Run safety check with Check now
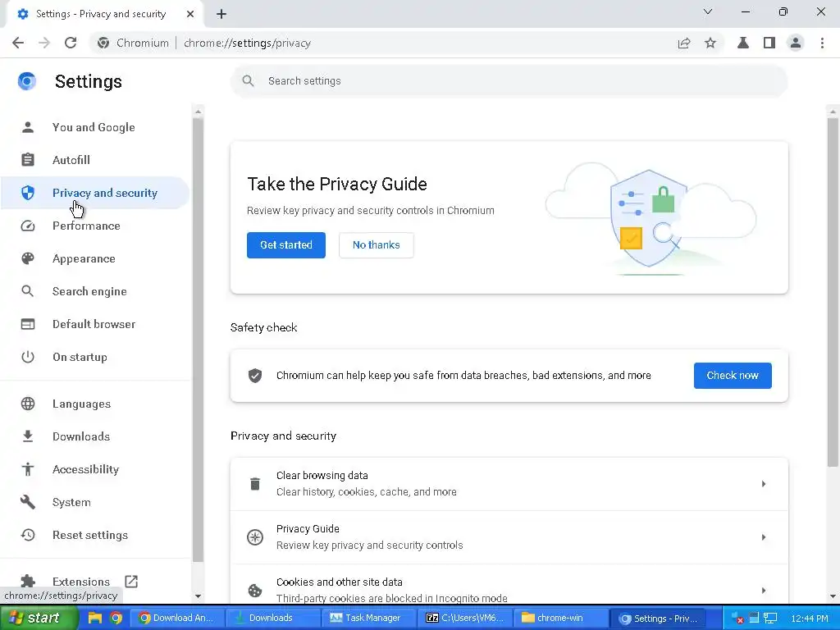 click(733, 376)
